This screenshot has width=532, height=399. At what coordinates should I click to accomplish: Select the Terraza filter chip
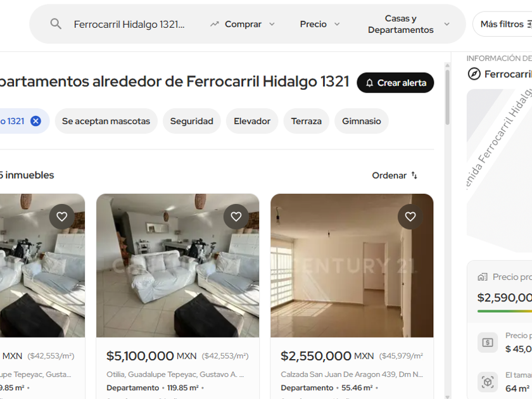[307, 121]
